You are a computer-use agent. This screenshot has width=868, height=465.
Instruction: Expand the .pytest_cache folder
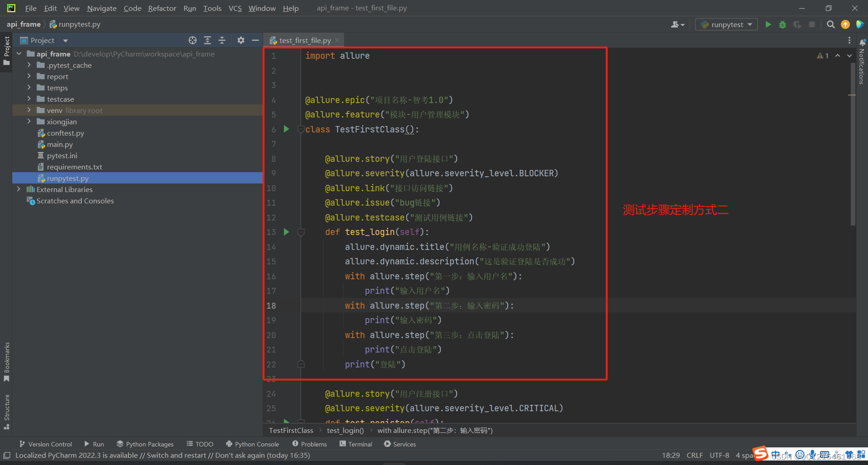[x=29, y=65]
